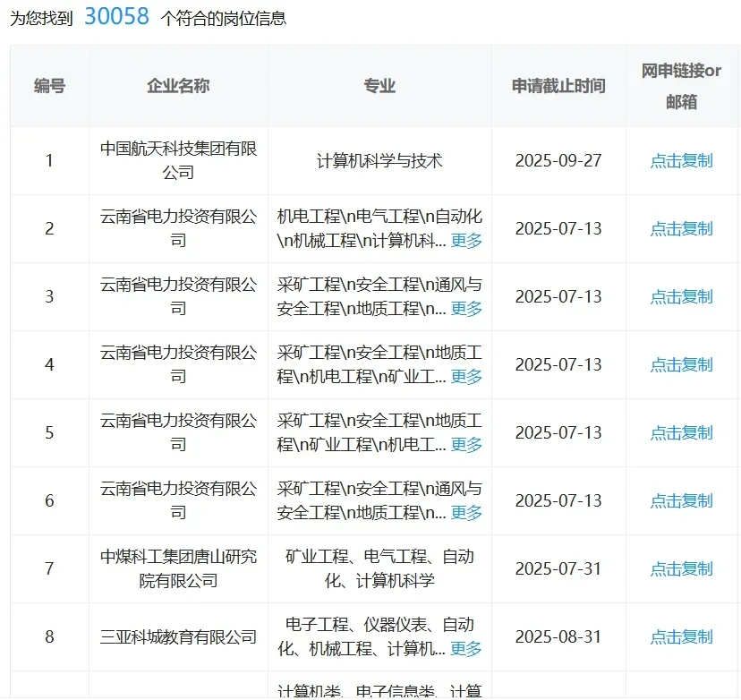Click 点击复制 in row 6
The width and height of the screenshot is (741, 700).
(x=681, y=501)
